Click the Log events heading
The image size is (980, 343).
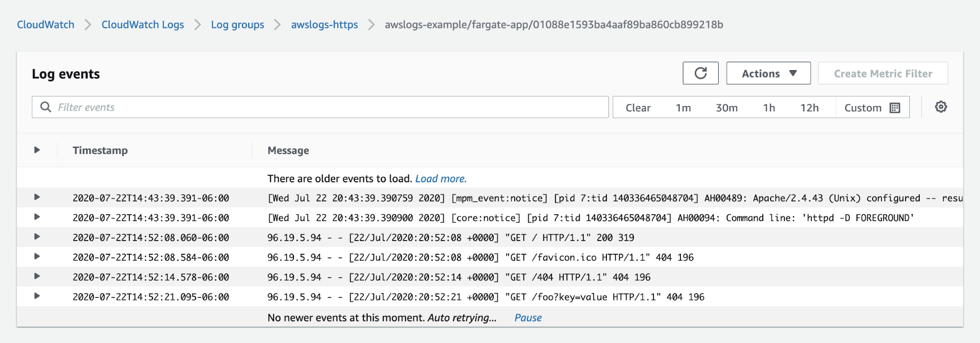66,74
